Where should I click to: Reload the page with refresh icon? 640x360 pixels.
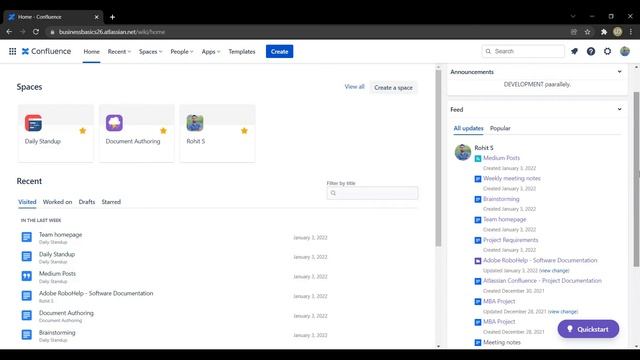(36, 32)
